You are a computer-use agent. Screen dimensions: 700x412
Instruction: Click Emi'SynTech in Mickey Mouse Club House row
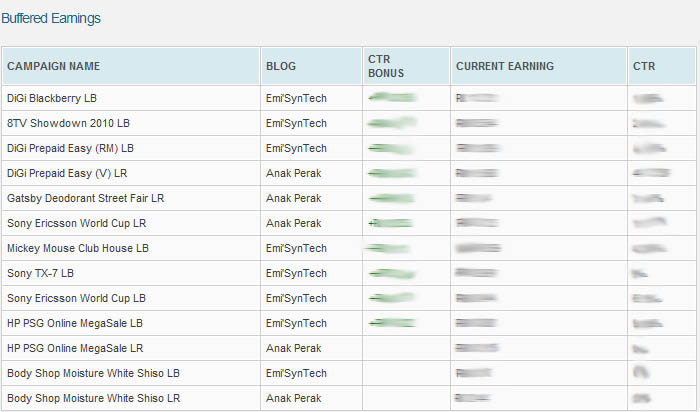[296, 248]
